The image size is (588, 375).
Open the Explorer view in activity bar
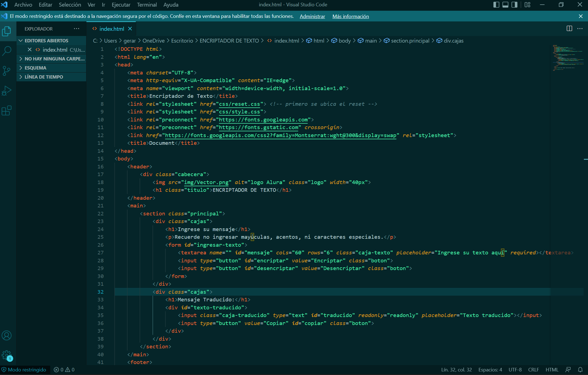[7, 31]
